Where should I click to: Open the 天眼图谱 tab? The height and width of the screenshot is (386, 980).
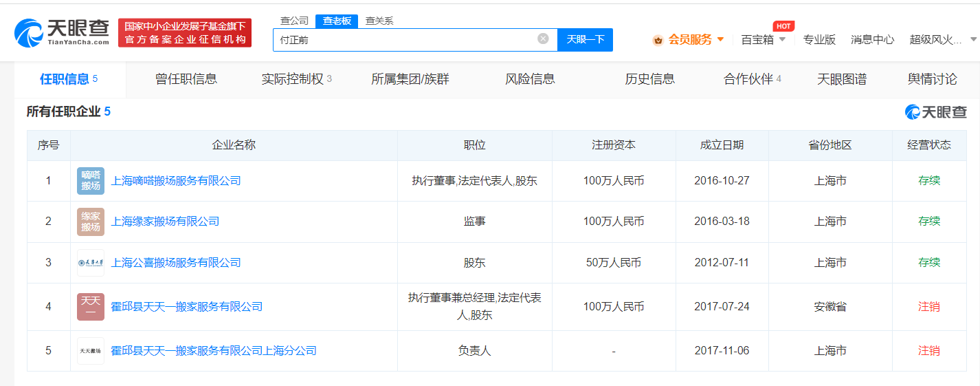pos(842,79)
